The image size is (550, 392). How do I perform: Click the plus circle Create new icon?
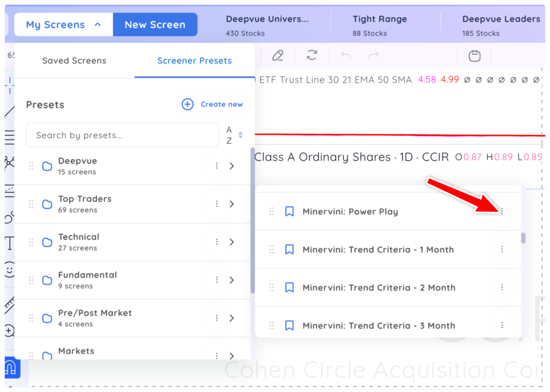[187, 104]
